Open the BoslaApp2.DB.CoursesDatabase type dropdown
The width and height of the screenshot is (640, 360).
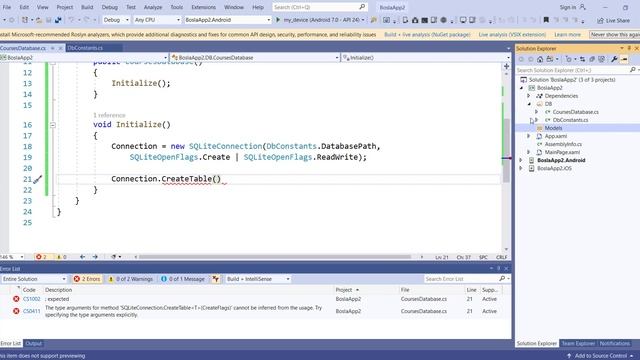(x=255, y=58)
